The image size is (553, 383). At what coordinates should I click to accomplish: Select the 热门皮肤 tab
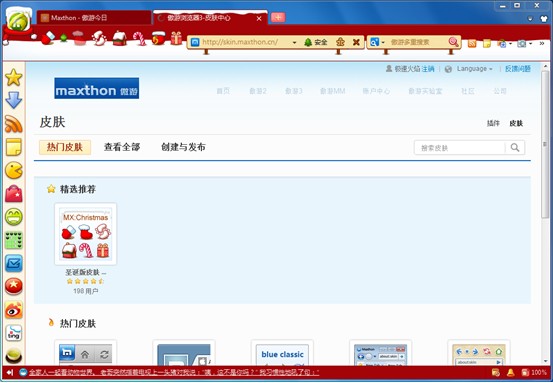(65, 147)
